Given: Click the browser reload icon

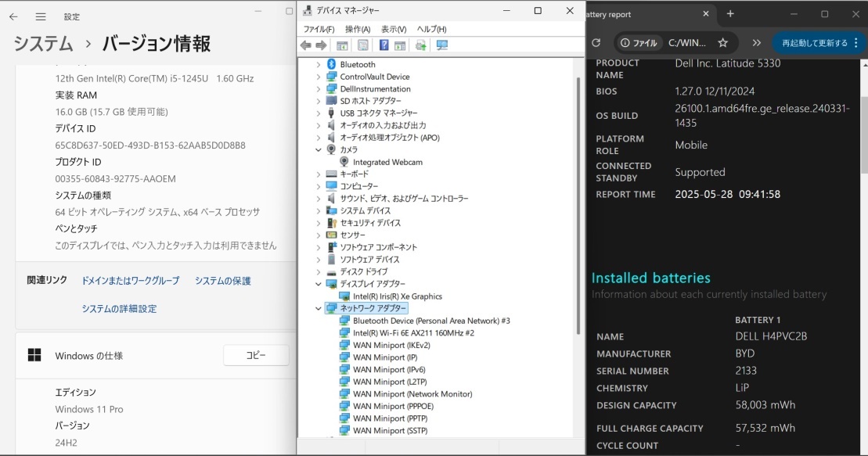Looking at the screenshot, I should [x=596, y=42].
